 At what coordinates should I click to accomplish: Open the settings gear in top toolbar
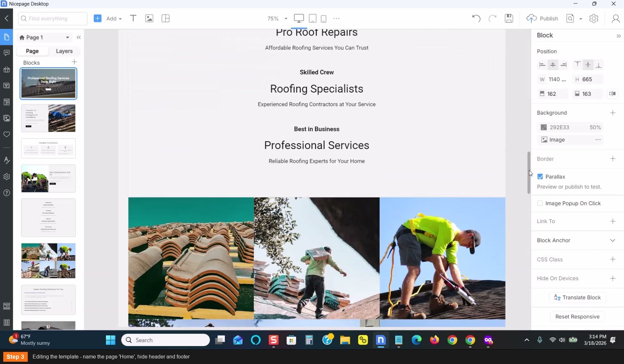594,19
